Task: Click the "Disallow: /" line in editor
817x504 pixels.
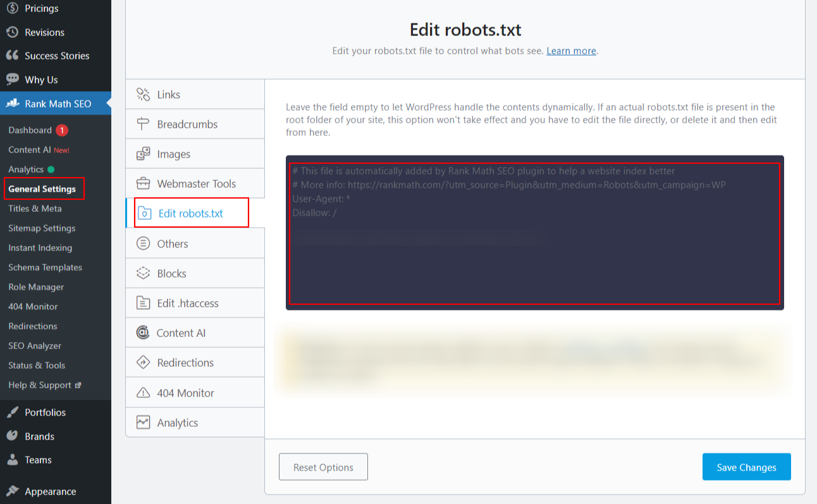Action: (x=314, y=212)
